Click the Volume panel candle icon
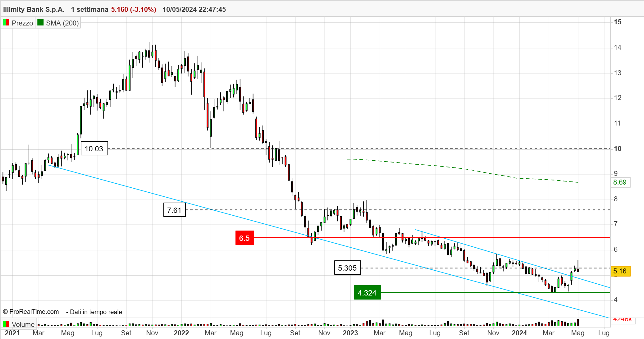Screen dimensions: 644x339 [6, 324]
